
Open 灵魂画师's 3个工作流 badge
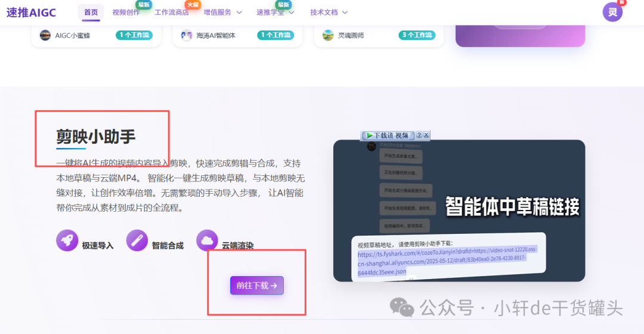tap(417, 35)
